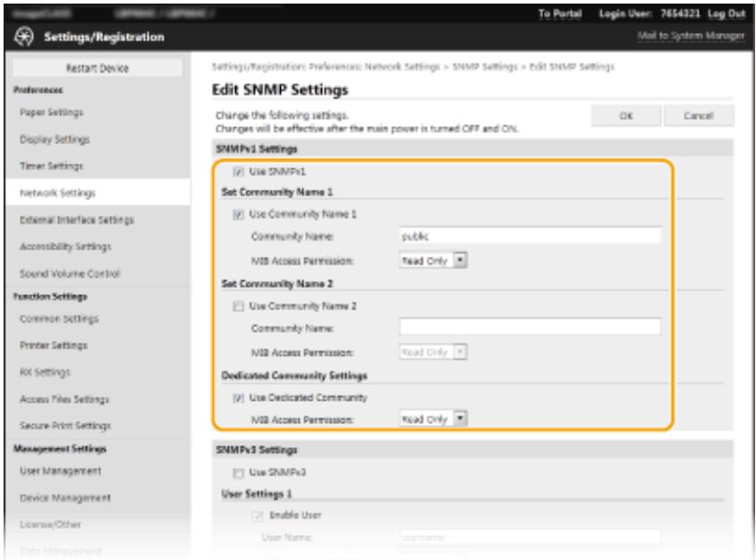Select Network Settings in sidebar
The width and height of the screenshot is (756, 560).
(x=57, y=192)
